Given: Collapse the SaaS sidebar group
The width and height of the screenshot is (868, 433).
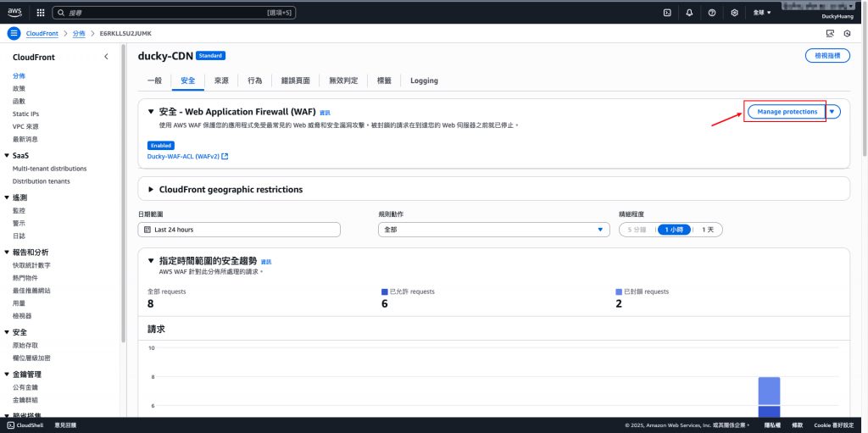Looking at the screenshot, I should point(7,156).
